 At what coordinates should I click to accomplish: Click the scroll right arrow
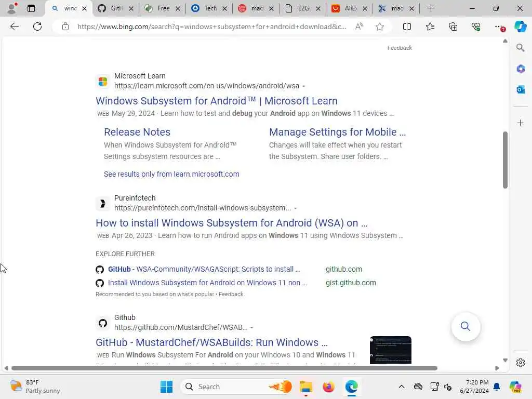click(497, 368)
